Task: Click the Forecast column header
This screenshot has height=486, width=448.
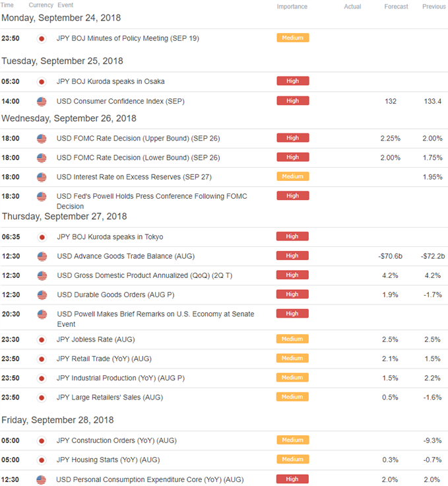Action: click(x=396, y=7)
